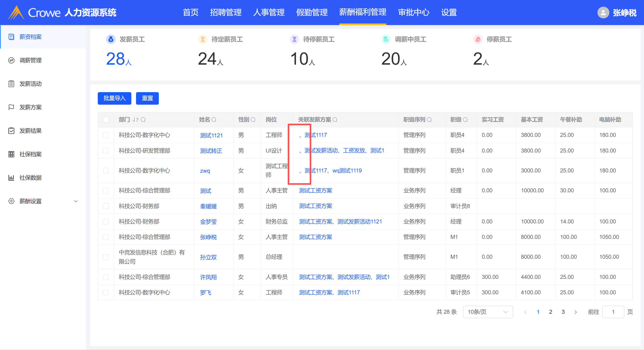Open the 审批中心 top menu
644x350 pixels.
(414, 13)
